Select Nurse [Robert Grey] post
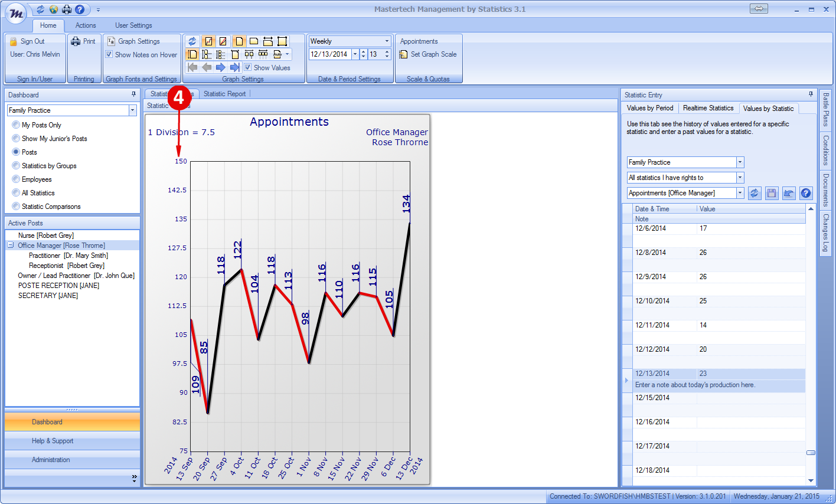The image size is (836, 504). click(x=46, y=235)
